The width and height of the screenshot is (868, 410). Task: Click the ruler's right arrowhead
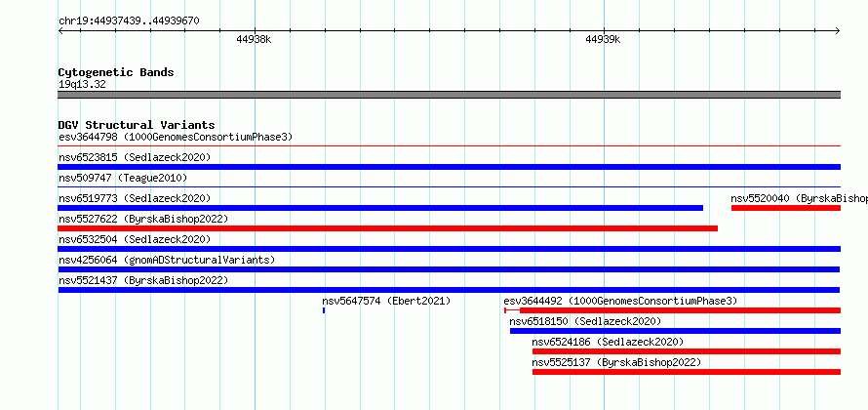pyautogui.click(x=838, y=31)
